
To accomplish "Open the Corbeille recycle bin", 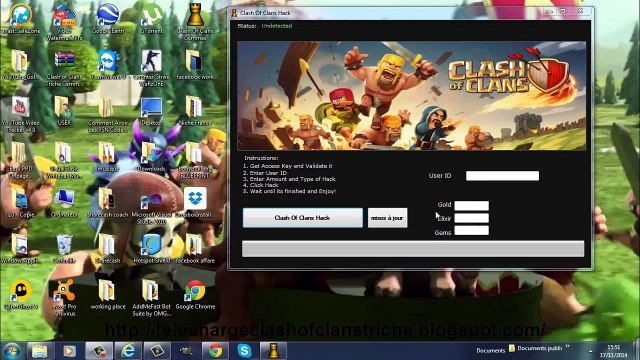I will tap(64, 249).
